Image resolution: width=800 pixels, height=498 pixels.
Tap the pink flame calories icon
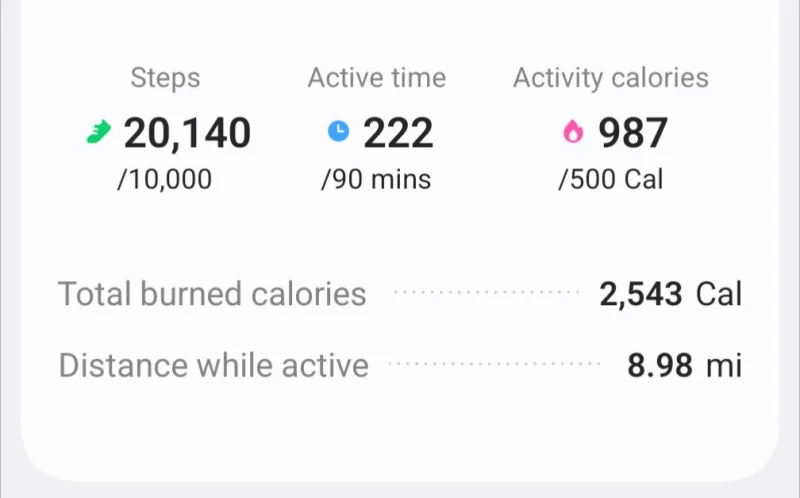coord(573,132)
